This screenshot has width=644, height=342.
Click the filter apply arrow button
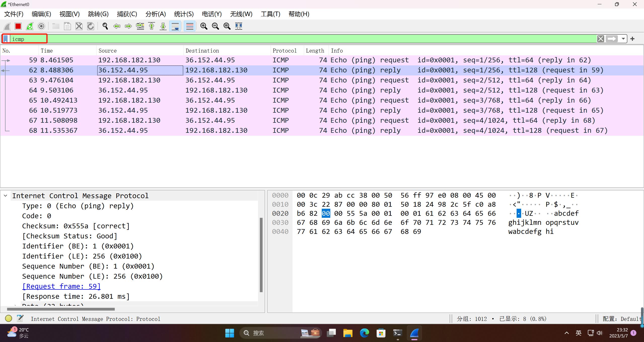point(612,39)
